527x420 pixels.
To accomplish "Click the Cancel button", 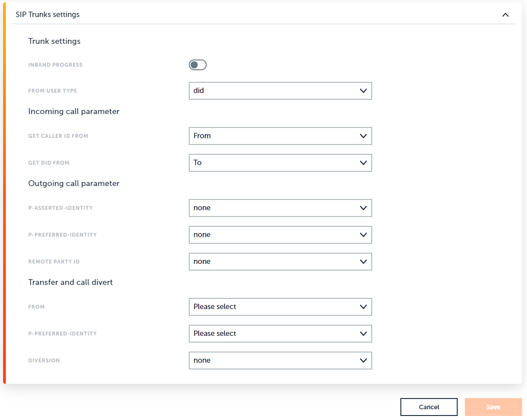I will (x=429, y=407).
